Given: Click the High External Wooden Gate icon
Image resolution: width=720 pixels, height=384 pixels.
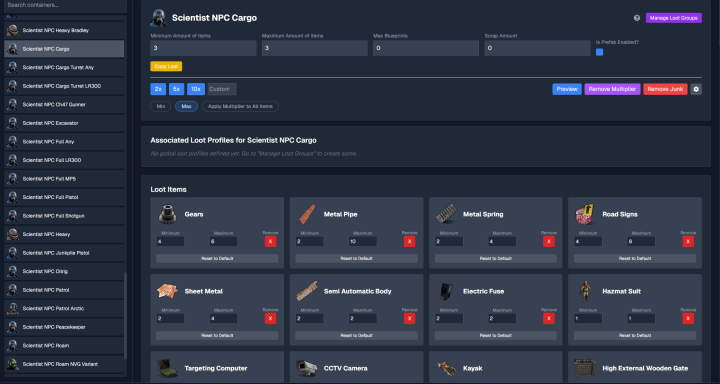Looking at the screenshot, I should coord(585,368).
